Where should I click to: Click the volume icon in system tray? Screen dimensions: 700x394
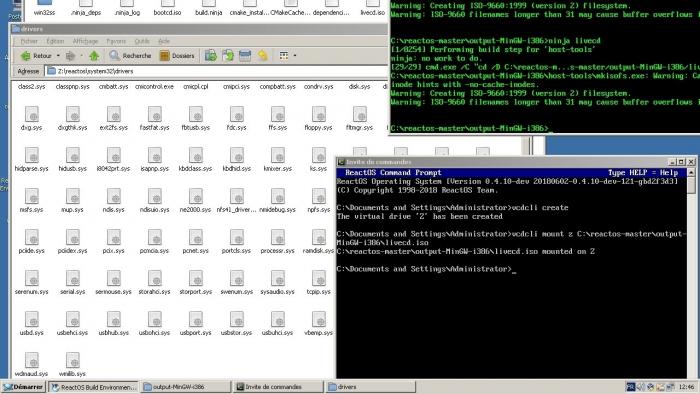[641, 387]
